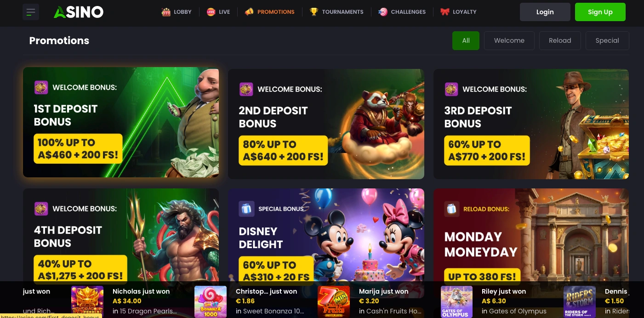The width and height of the screenshot is (644, 318).
Task: Click the Challenges target icon
Action: (382, 12)
